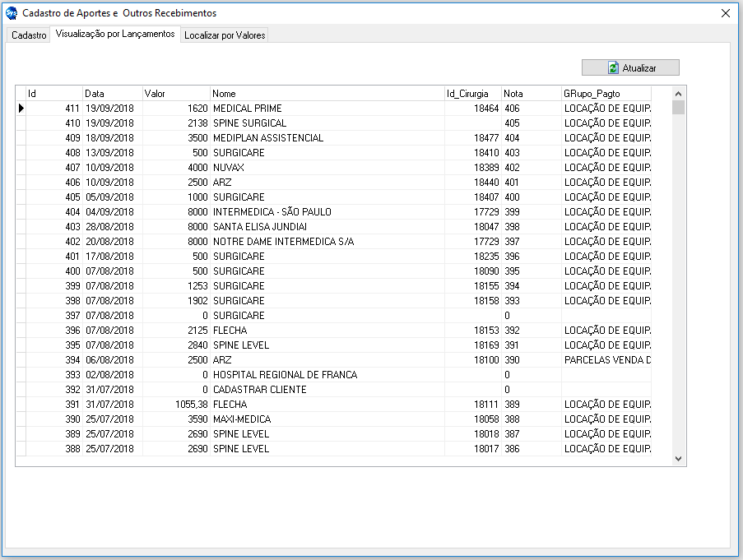
Task: Click the vertical scrollbar thumb
Action: pos(678,108)
